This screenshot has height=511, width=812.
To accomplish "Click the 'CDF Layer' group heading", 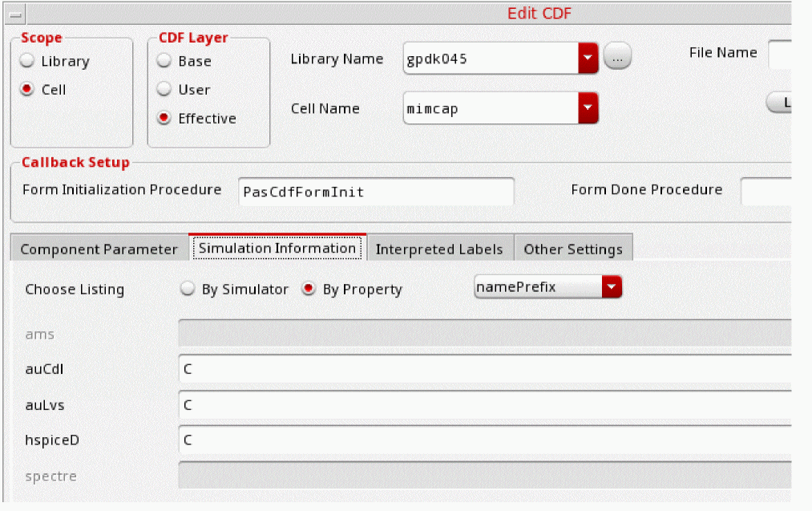I will point(193,38).
